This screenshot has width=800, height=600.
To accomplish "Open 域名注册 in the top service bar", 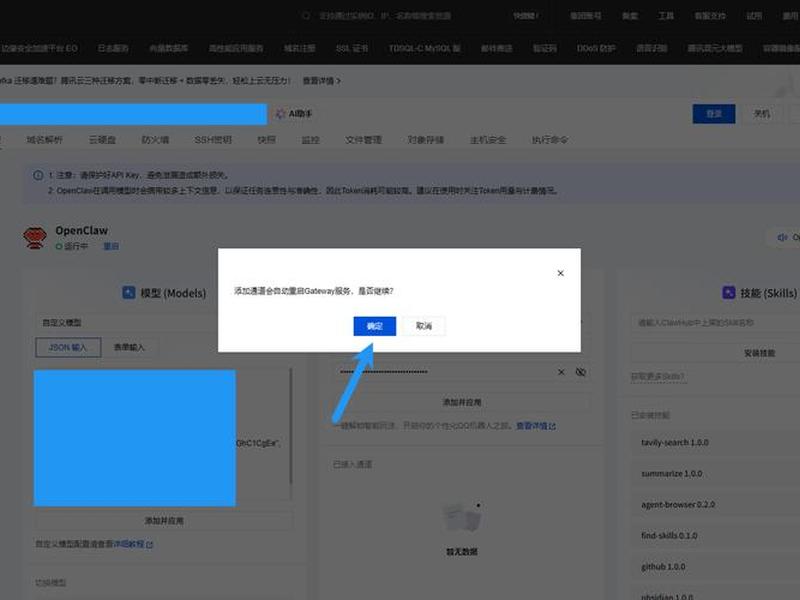I will point(299,48).
